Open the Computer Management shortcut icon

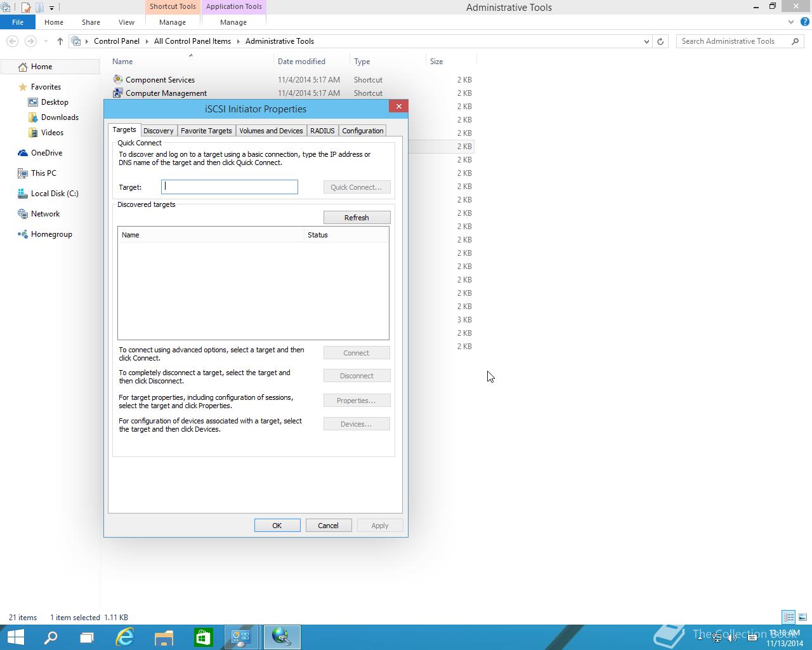(x=118, y=93)
